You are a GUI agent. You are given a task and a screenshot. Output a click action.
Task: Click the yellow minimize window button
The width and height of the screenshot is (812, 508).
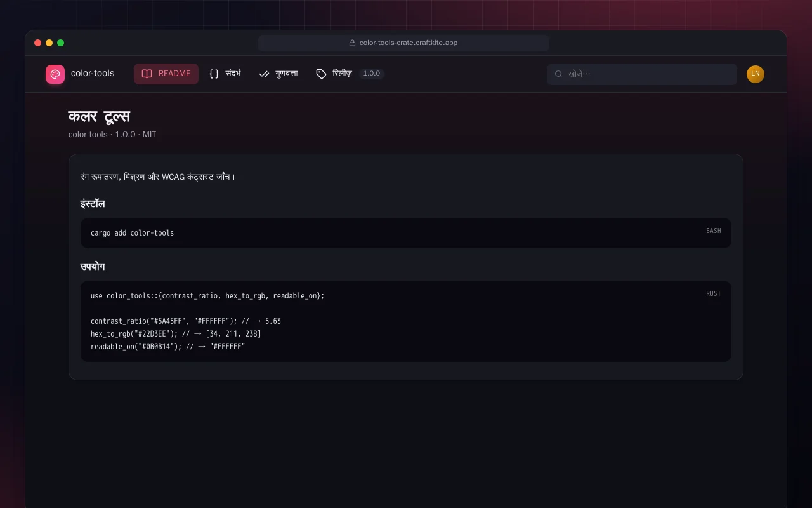pos(49,43)
